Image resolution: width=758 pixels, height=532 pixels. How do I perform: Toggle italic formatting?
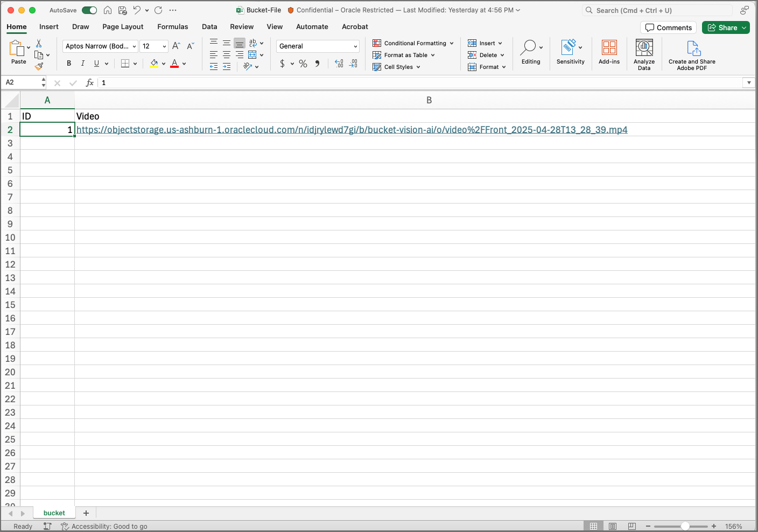point(82,63)
